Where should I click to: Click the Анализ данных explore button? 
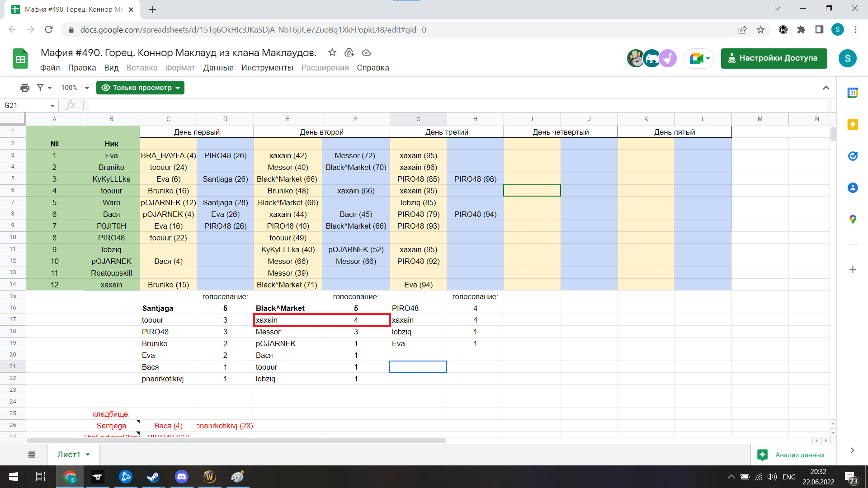point(794,455)
